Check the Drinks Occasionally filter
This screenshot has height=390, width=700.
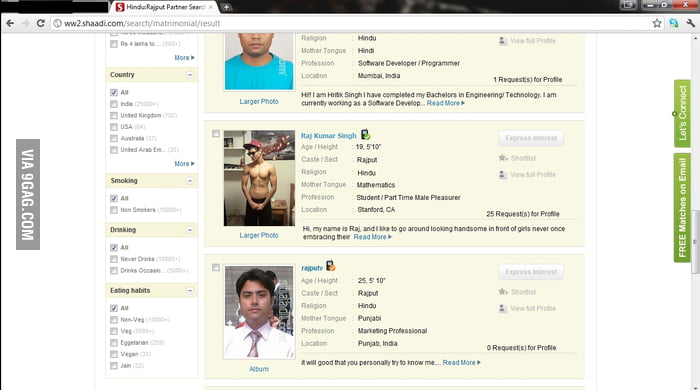click(x=114, y=270)
